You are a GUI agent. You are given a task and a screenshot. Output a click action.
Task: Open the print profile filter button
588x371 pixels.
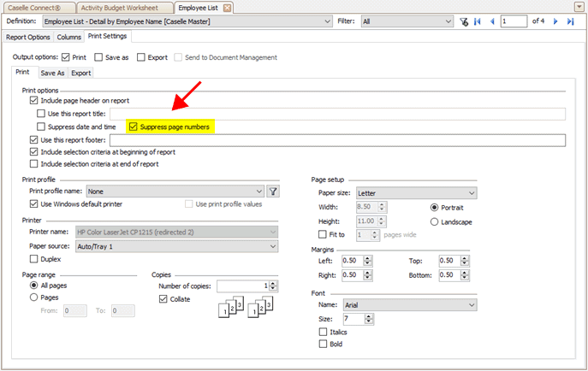pyautogui.click(x=273, y=191)
